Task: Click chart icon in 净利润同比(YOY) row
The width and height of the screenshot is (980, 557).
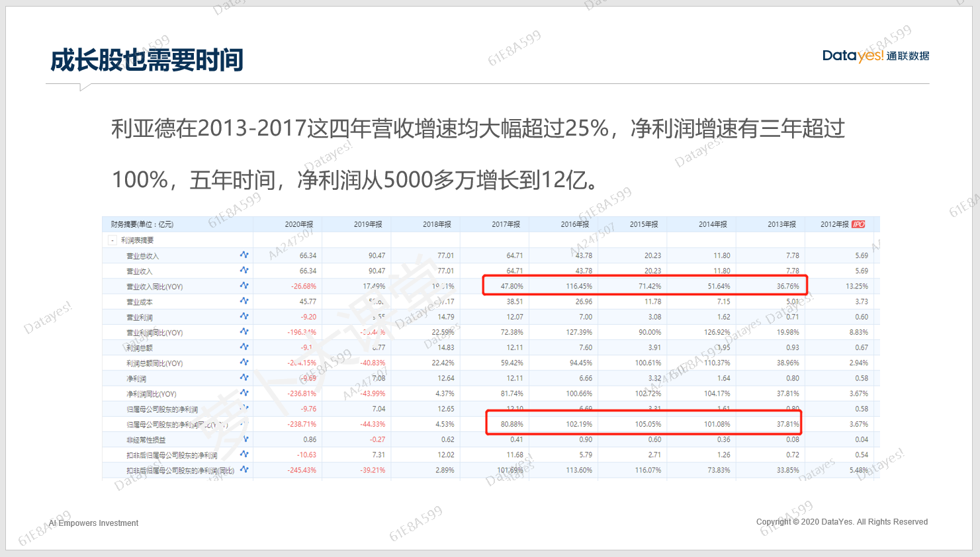Action: coord(244,393)
